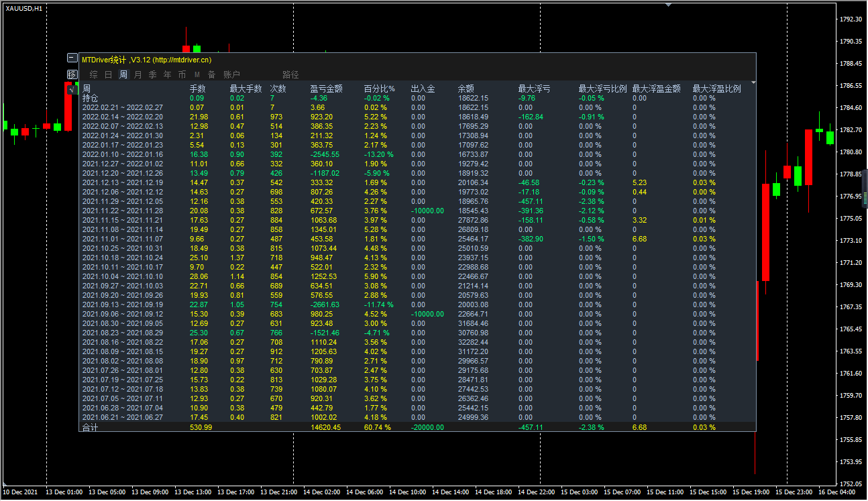Select the 2022.01.10 ~ 2022.01.16 week row
Screen dimensions: 868x501
[122, 154]
